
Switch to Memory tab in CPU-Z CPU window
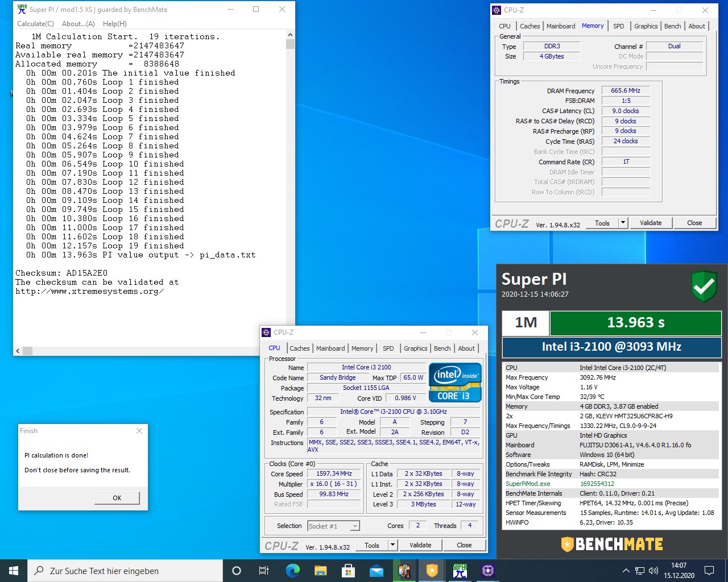362,348
